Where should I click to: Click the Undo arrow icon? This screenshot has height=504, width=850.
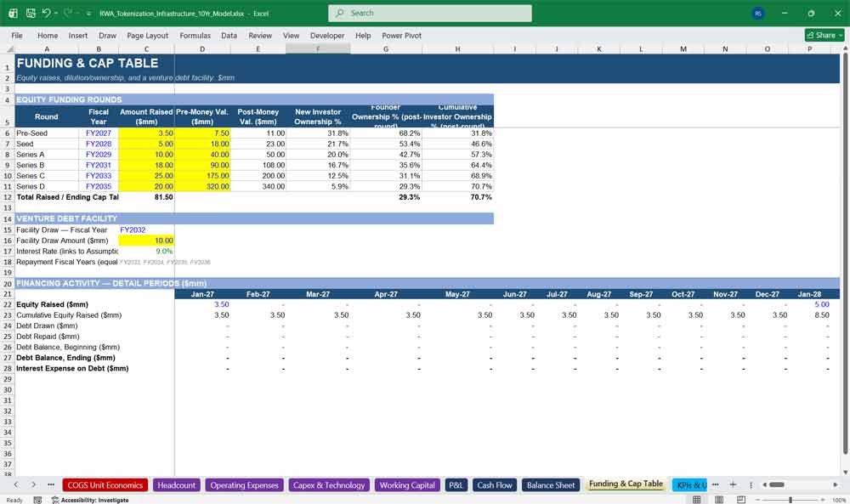[x=46, y=13]
